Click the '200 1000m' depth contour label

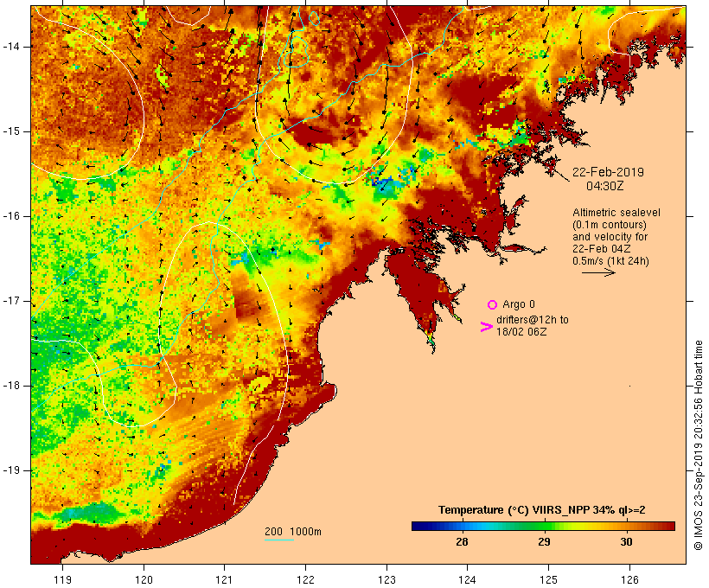[x=293, y=532]
